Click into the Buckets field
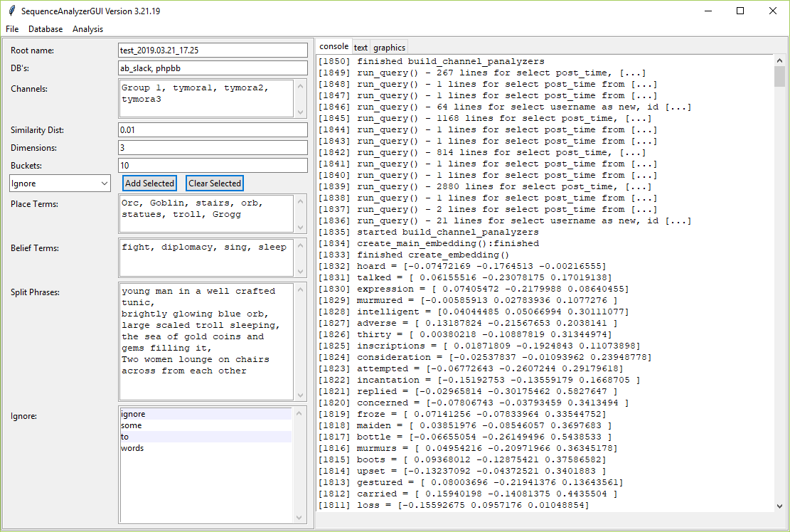 click(x=212, y=166)
